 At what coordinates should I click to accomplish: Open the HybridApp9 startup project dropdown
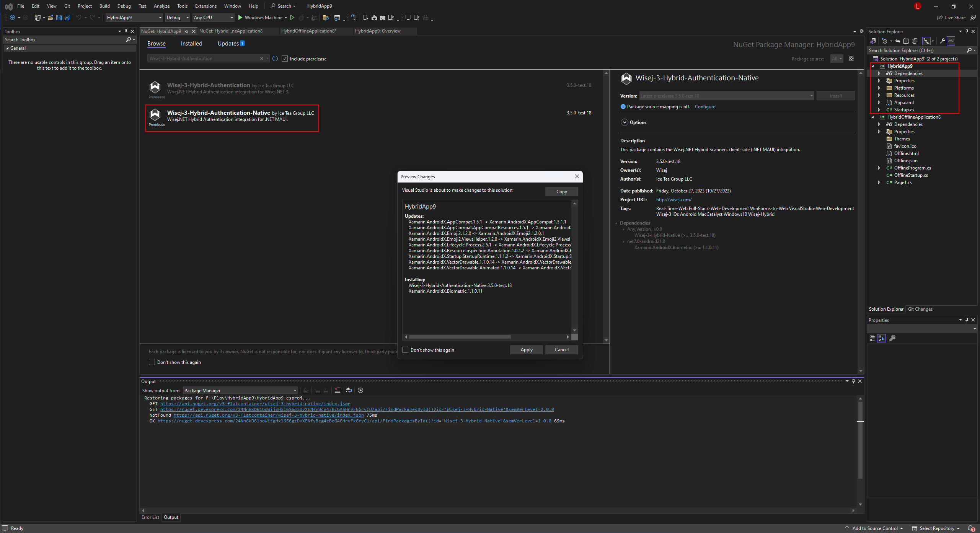coord(134,18)
